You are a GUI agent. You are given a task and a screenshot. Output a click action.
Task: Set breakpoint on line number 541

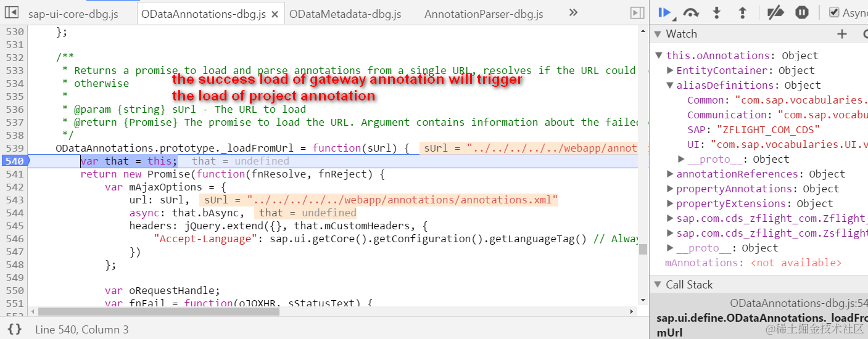[x=14, y=174]
